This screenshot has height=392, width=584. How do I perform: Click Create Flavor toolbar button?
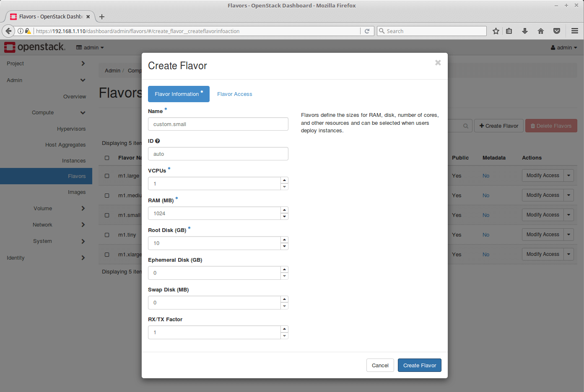pos(498,126)
